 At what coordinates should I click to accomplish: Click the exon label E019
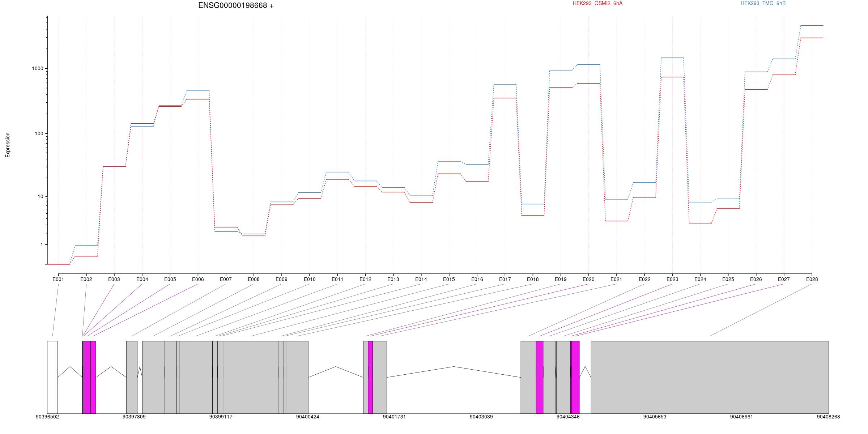point(561,279)
